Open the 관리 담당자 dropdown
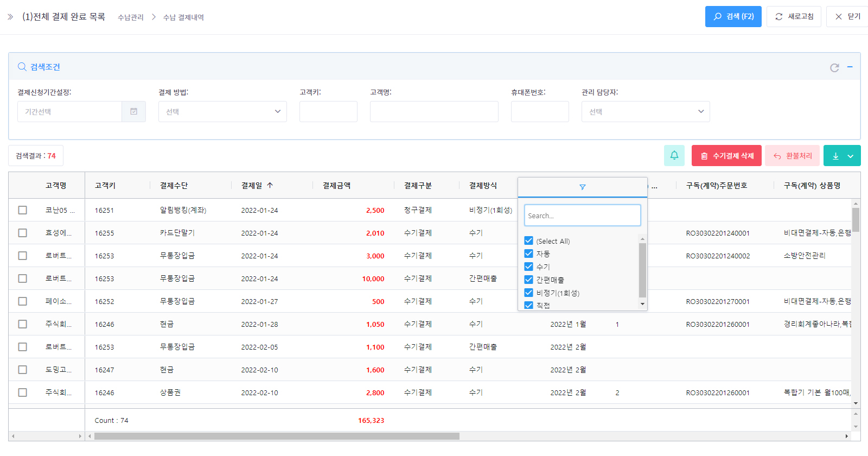The image size is (868, 456). click(x=645, y=112)
